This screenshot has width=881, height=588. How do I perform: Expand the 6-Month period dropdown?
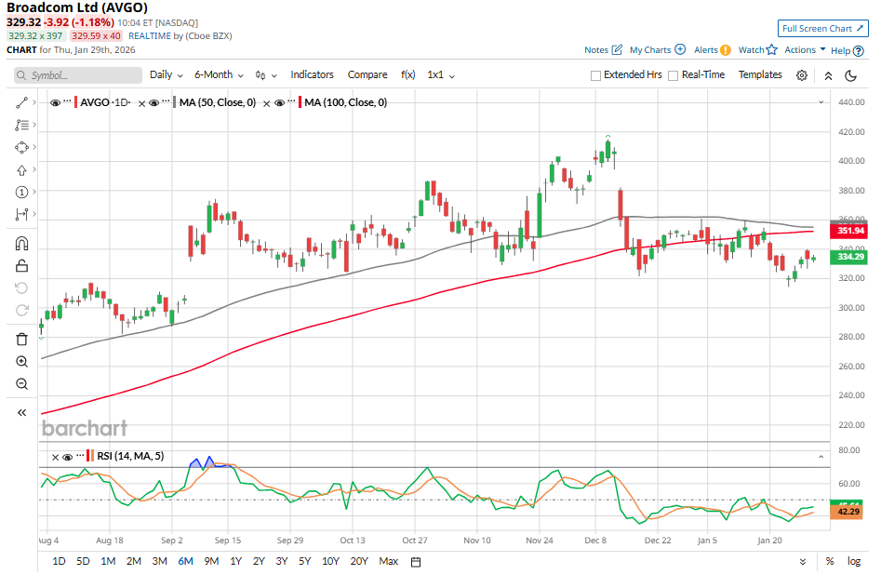(x=219, y=74)
